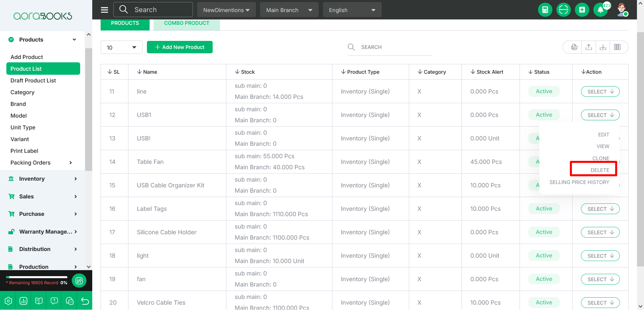Open Add Product sidebar link
Screen dimensions: 644x310
click(x=27, y=57)
